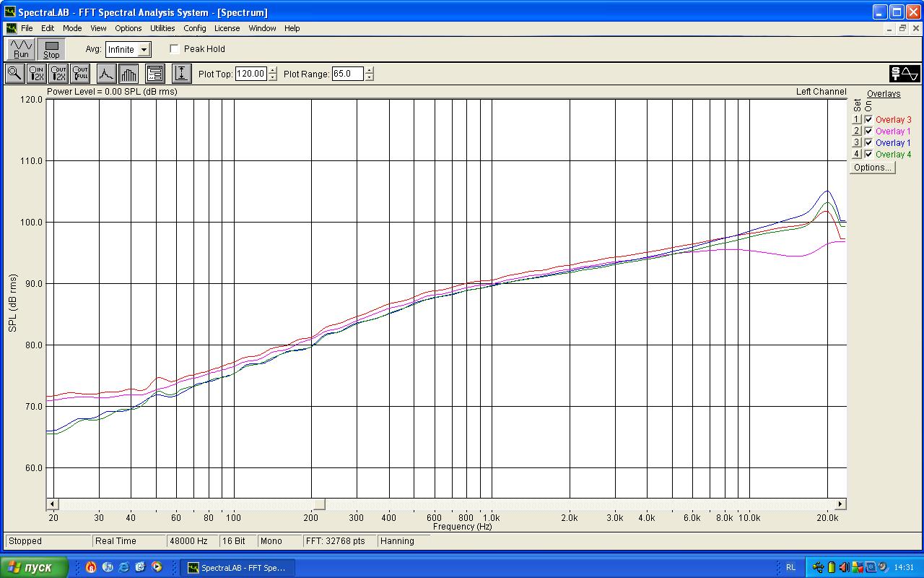Screen dimensions: 924x578
Task: Launch the Nero burner quick launch icon
Action: (x=91, y=567)
